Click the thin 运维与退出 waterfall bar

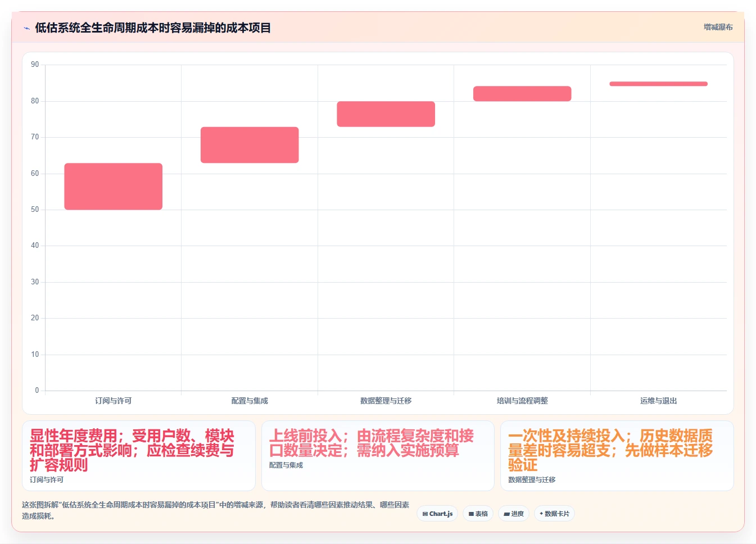[x=659, y=84]
